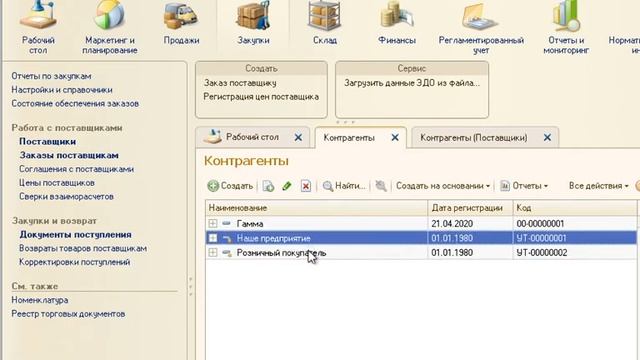The width and height of the screenshot is (640, 360).
Task: Click the date cell 21.04.2020
Action: click(x=452, y=224)
